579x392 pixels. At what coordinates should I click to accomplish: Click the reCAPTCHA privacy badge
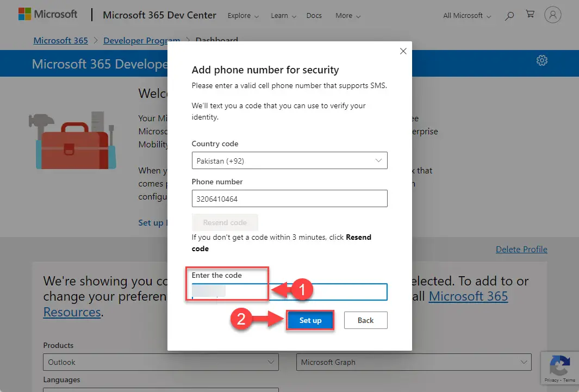pyautogui.click(x=559, y=368)
